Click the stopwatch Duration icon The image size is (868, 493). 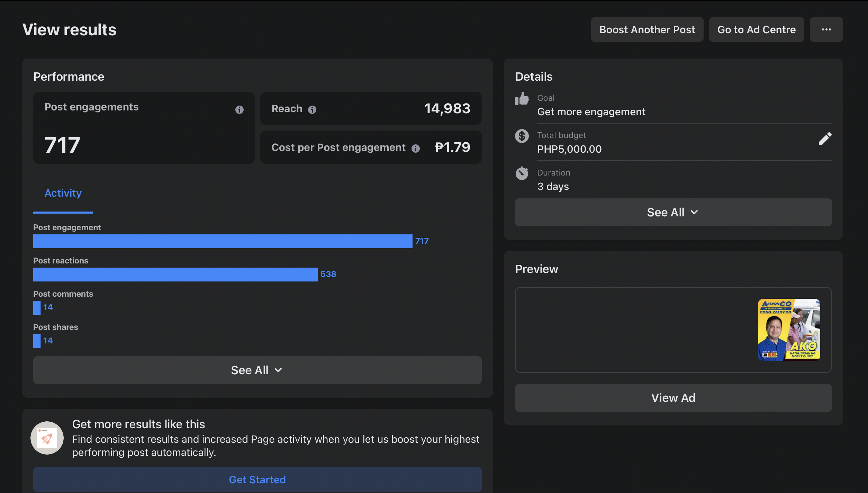point(522,173)
